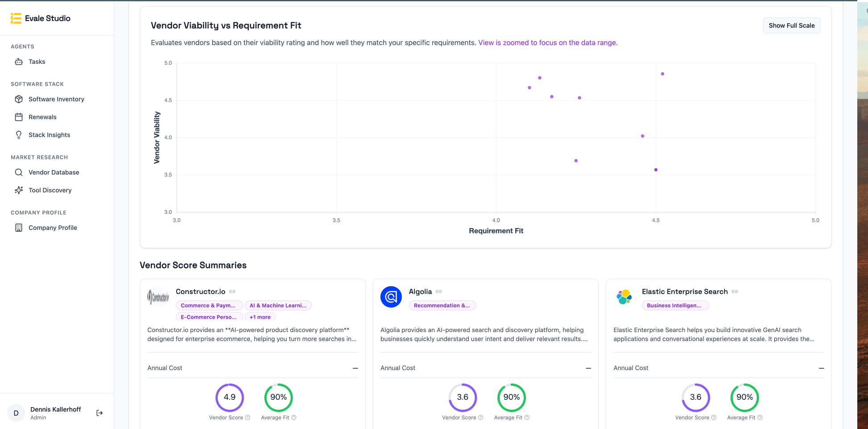Click the Evale Studio logo icon
Image resolution: width=868 pixels, height=429 pixels.
coord(16,18)
